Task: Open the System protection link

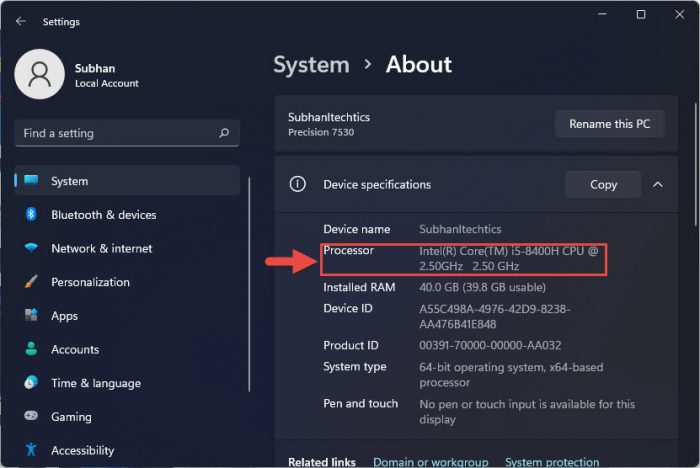Action: pyautogui.click(x=552, y=462)
